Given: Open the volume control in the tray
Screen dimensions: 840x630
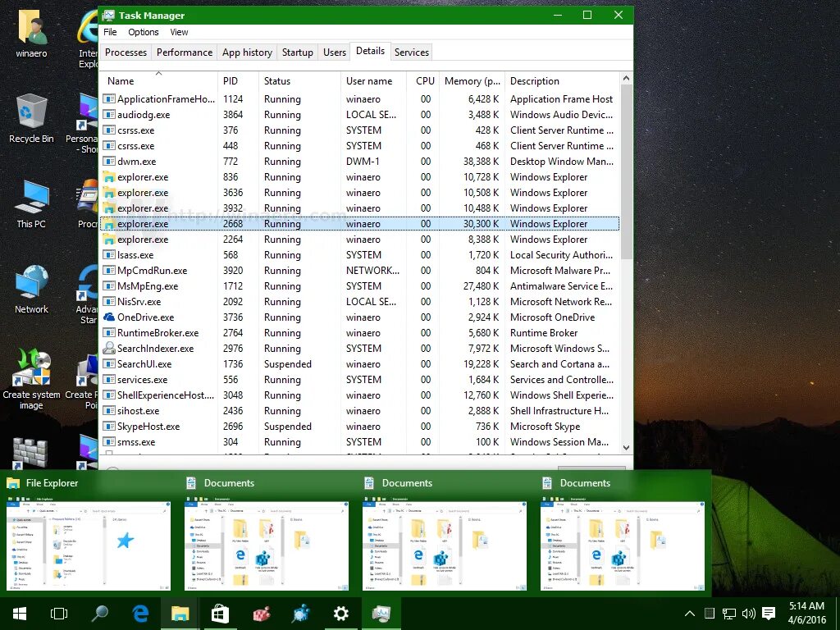Looking at the screenshot, I should pos(748,614).
